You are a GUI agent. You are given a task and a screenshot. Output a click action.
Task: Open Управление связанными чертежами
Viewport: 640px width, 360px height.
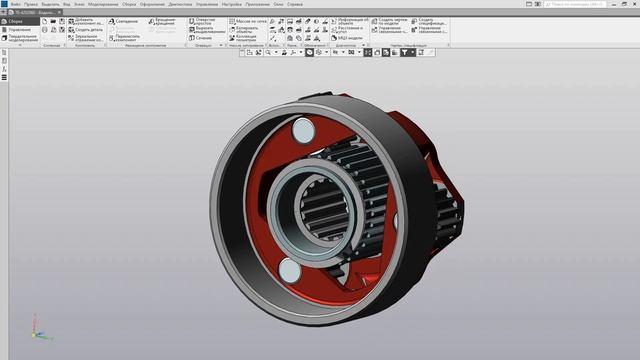389,30
